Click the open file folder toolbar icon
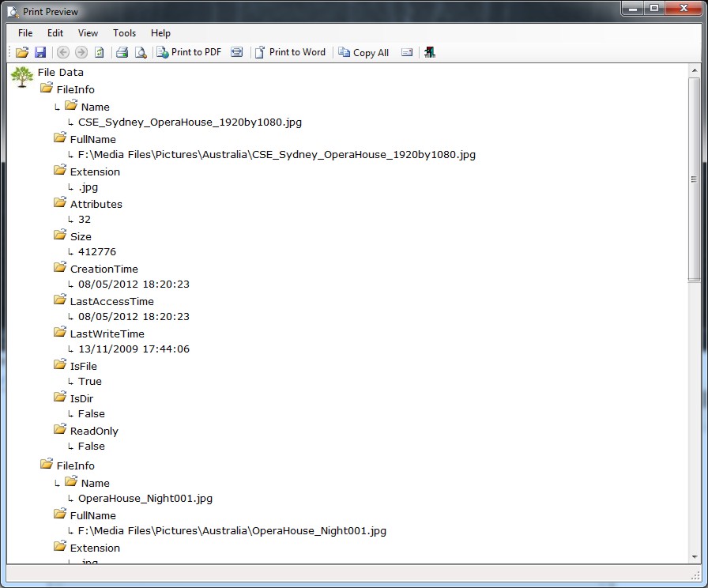708x588 pixels. pos(22,52)
